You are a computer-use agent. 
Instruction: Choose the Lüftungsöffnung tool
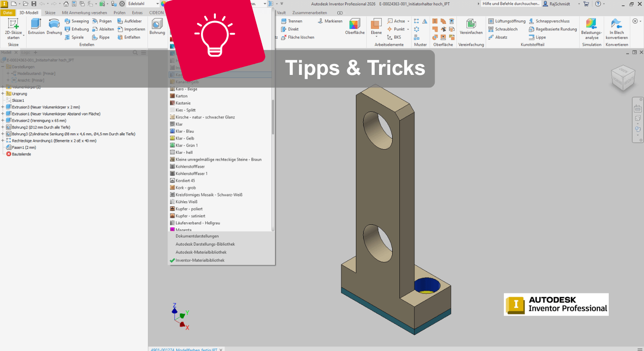pos(506,21)
